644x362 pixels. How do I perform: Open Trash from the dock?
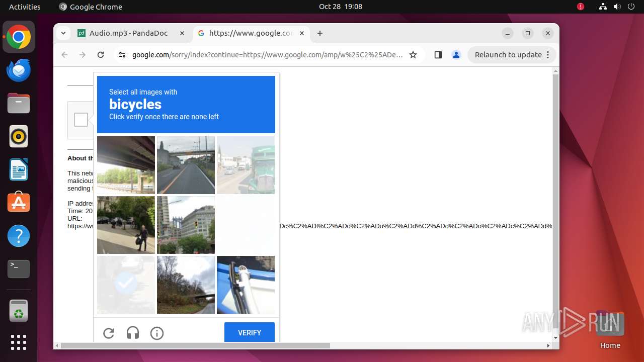point(19,311)
